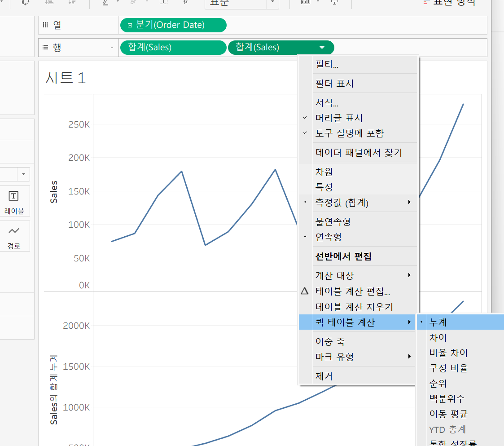Choose 백분위수 quick calculation

click(x=460, y=399)
